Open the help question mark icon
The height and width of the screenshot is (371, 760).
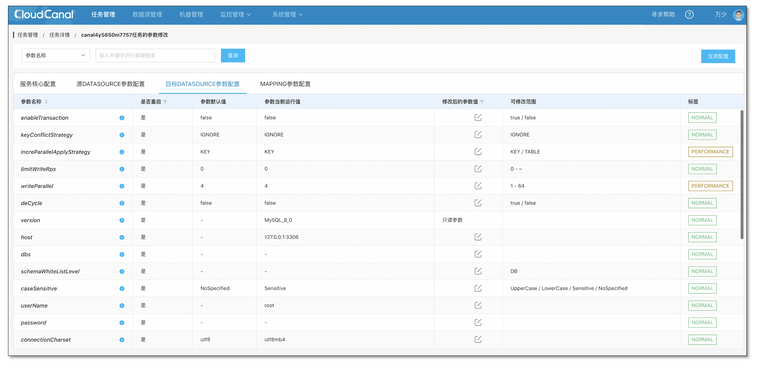pos(689,15)
